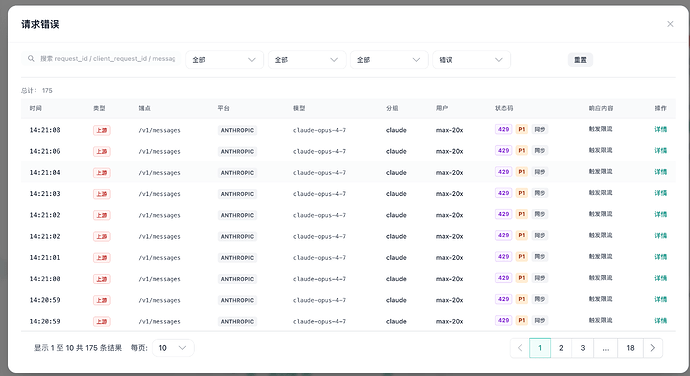The image size is (690, 376).
Task: Click claude-opus-4-7 in the 14:21:00 row
Action: coord(319,279)
